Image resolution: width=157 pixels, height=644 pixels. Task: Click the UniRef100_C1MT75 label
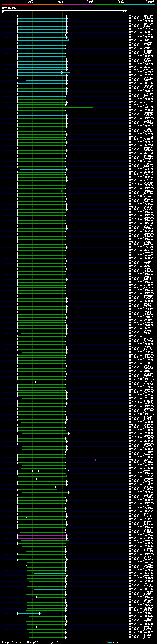(141, 460)
